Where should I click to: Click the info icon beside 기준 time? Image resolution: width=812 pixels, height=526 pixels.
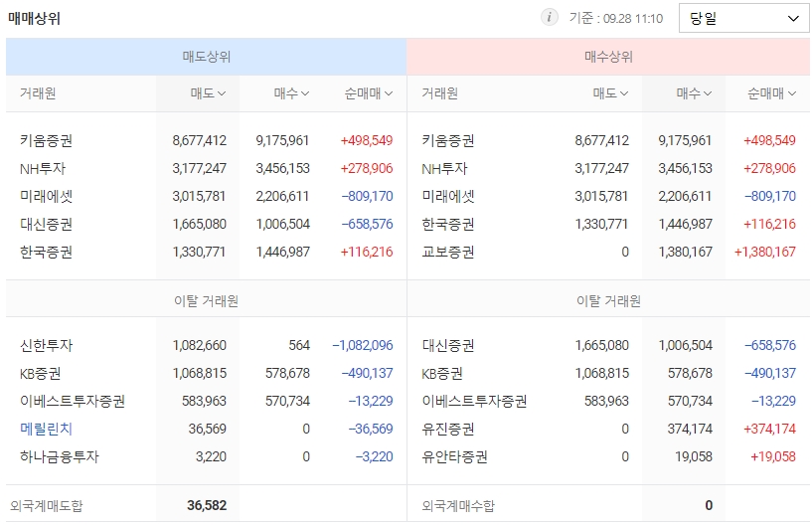(549, 18)
